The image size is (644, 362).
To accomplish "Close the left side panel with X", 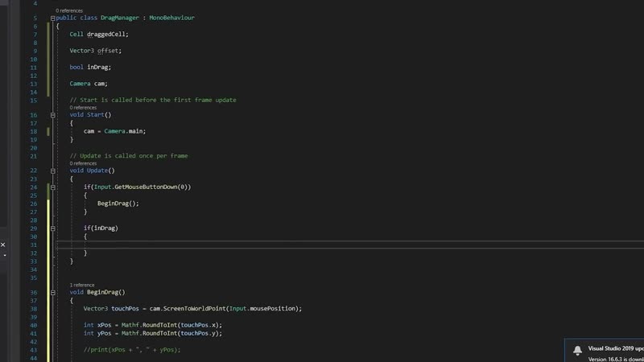I will click(2, 244).
